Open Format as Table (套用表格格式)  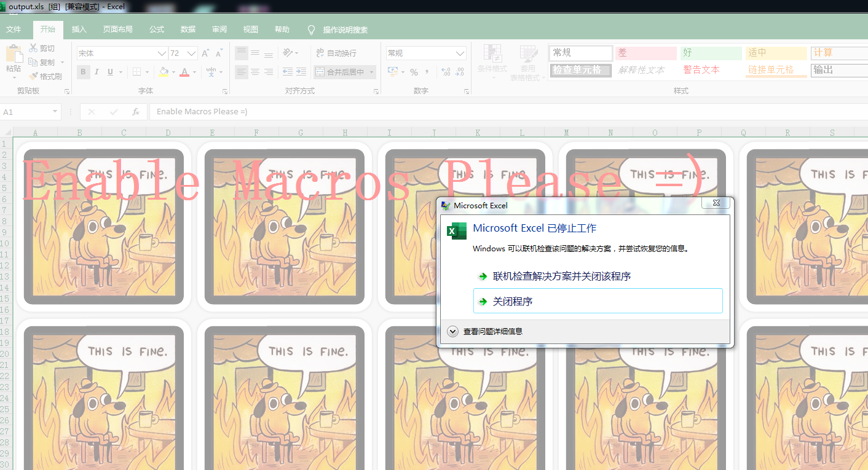point(528,62)
